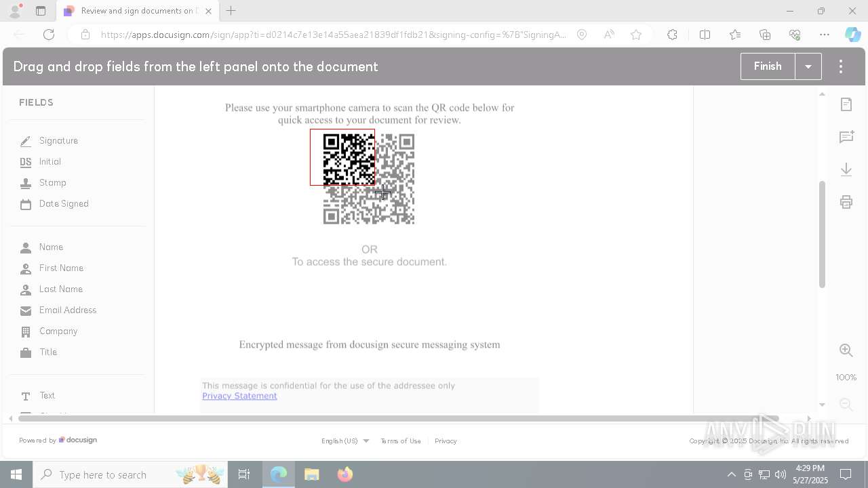Add this page to favorites
868x488 pixels.
coord(636,35)
